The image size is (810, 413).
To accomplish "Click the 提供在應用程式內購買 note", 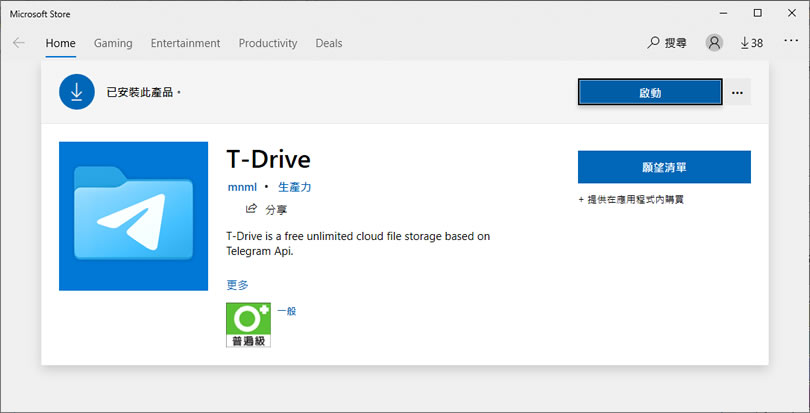I will [631, 200].
